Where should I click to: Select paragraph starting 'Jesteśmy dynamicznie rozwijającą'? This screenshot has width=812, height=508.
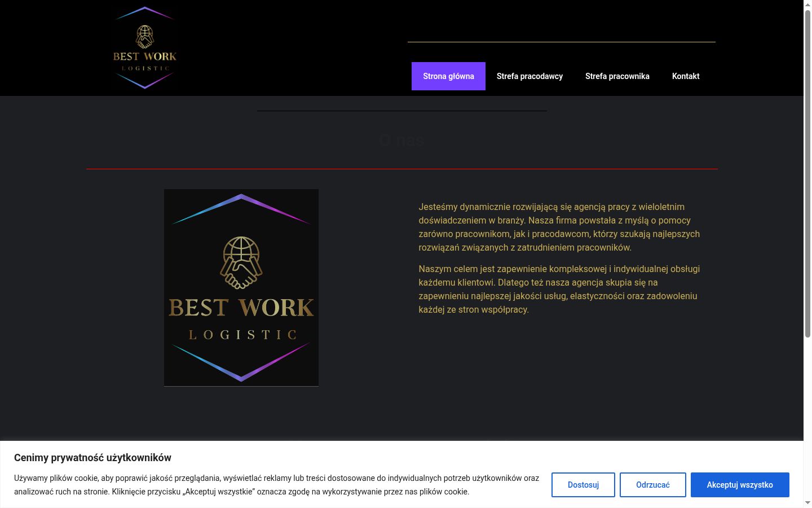[x=559, y=227]
